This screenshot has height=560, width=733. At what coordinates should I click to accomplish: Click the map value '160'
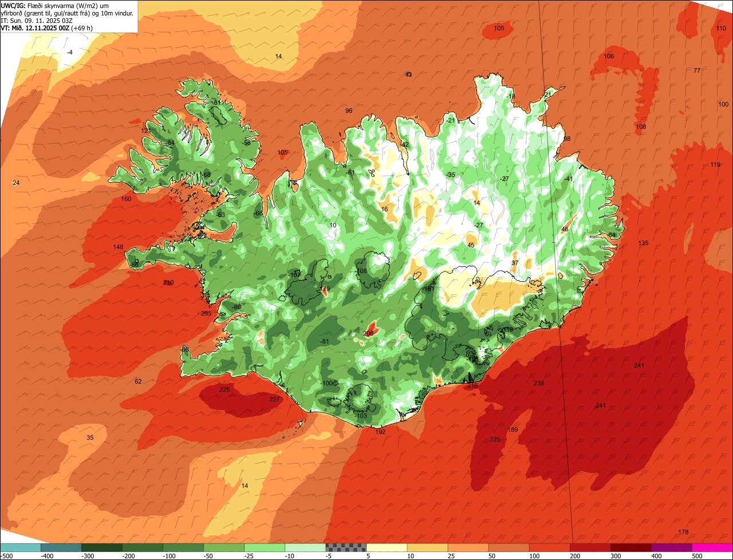click(x=127, y=199)
